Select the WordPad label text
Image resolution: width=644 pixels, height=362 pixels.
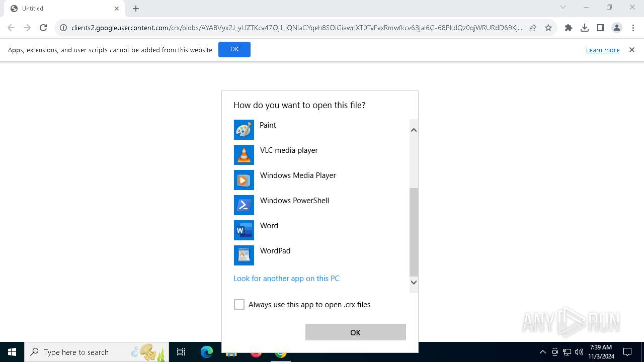pyautogui.click(x=275, y=251)
